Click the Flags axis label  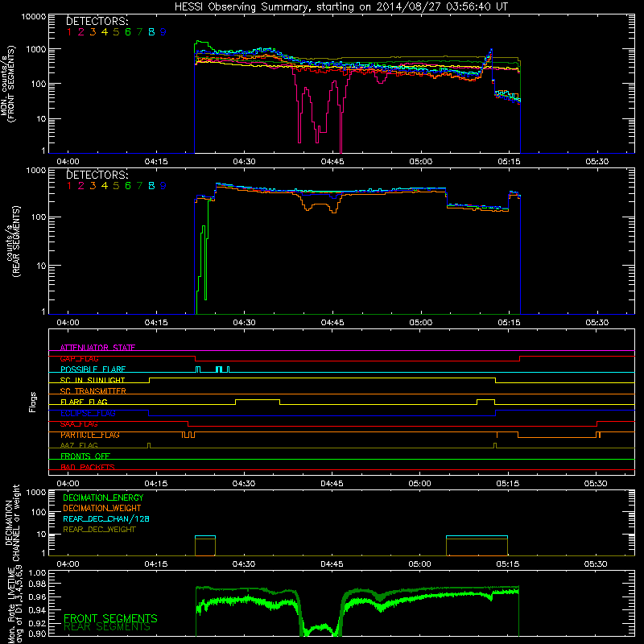pos(33,402)
